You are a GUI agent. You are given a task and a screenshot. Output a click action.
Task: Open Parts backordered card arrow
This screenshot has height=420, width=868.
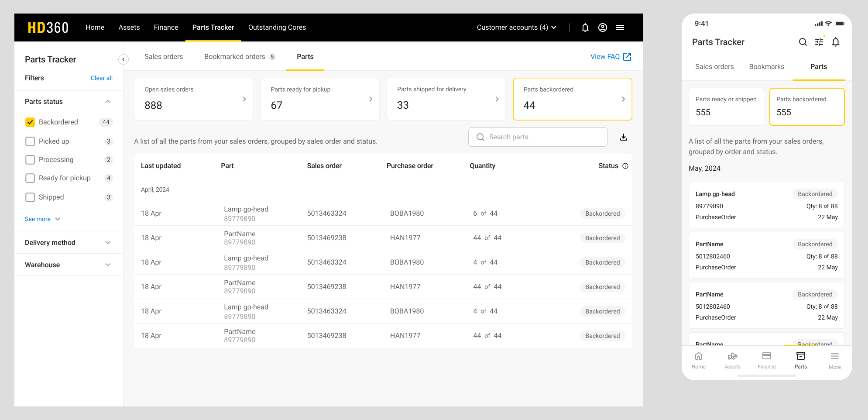[x=623, y=99]
